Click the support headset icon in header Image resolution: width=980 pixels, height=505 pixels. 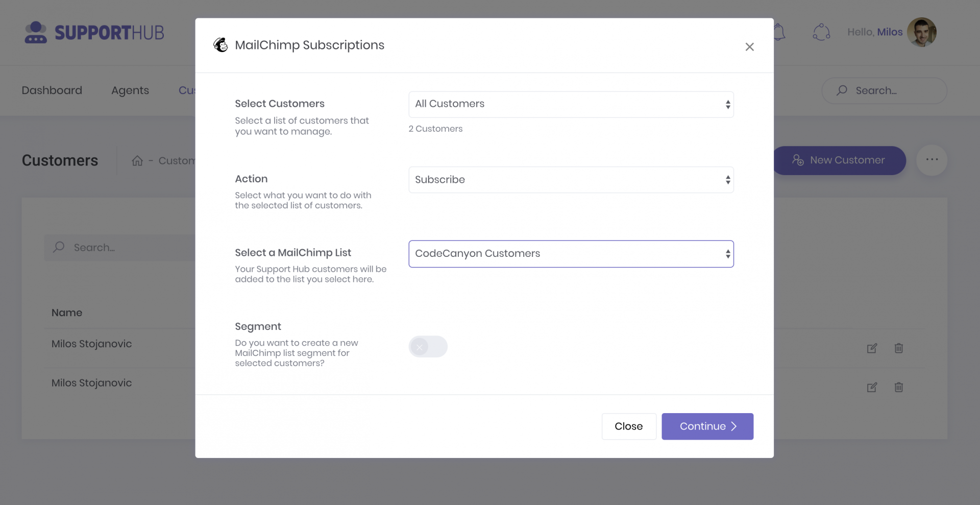(821, 32)
